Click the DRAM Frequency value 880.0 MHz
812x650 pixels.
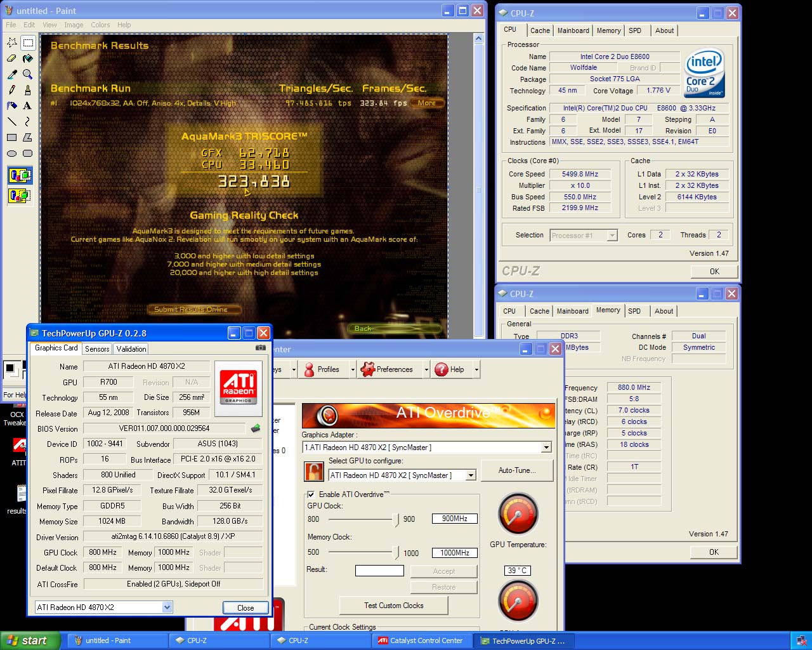(634, 387)
